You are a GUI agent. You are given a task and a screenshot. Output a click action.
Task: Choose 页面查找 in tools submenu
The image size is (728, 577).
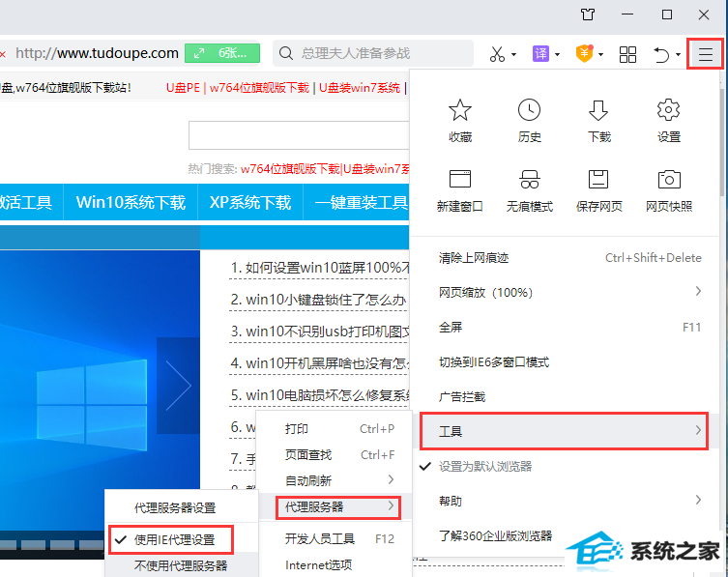[335, 454]
